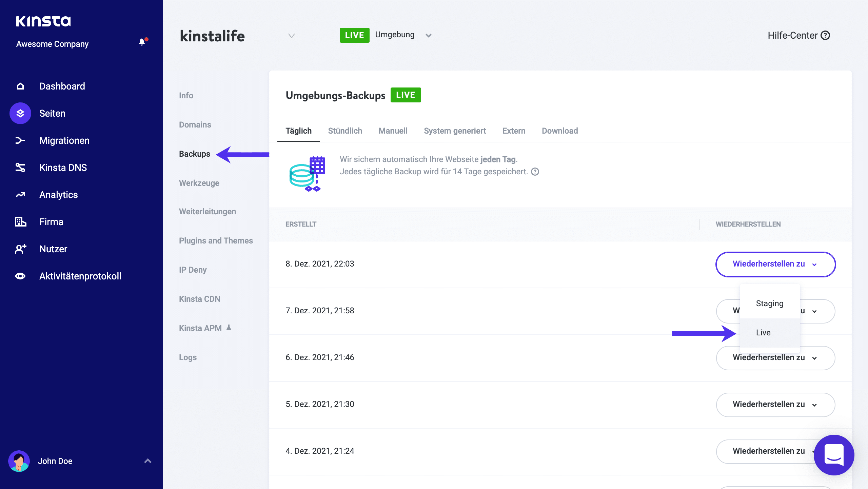868x489 pixels.
Task: Open the Umgebung environment dropdown
Action: pos(428,35)
